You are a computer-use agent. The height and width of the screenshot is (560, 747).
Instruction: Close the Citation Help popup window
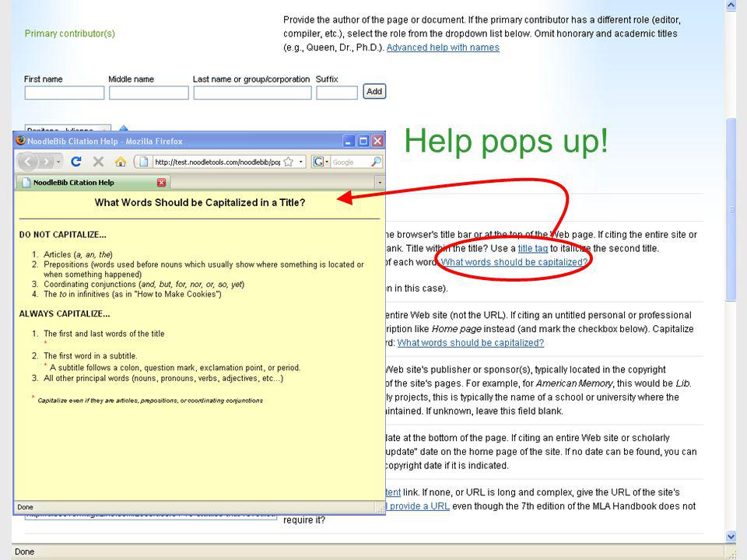click(377, 141)
